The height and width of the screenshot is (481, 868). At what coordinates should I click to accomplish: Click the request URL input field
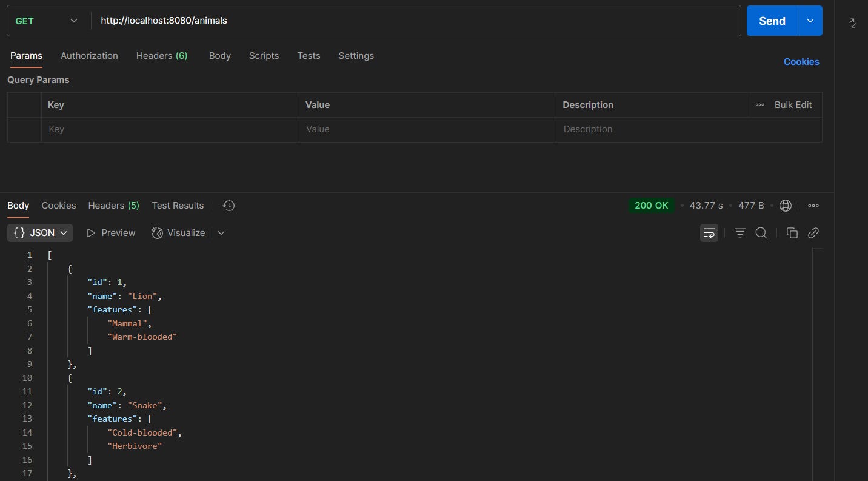(x=416, y=21)
